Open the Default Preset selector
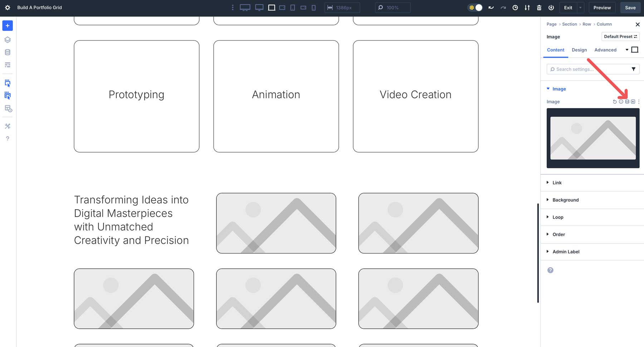644x347 pixels. [620, 36]
